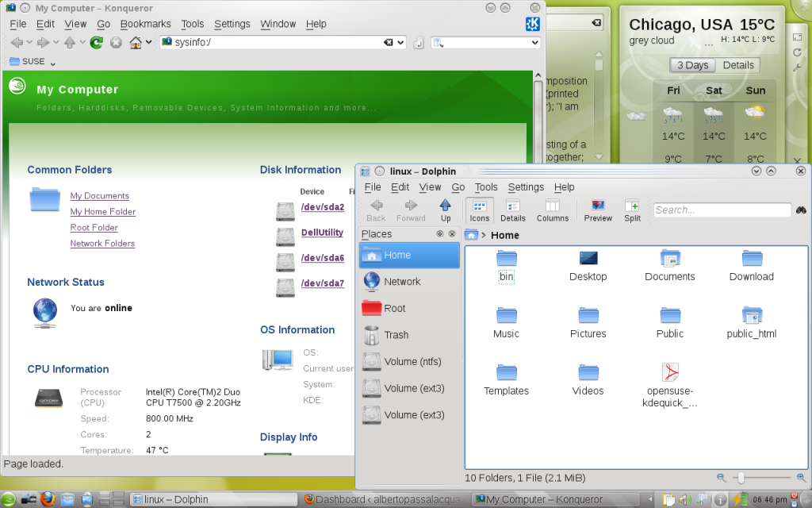Click the weather widget refresh icon
The width and height of the screenshot is (812, 508).
797,52
